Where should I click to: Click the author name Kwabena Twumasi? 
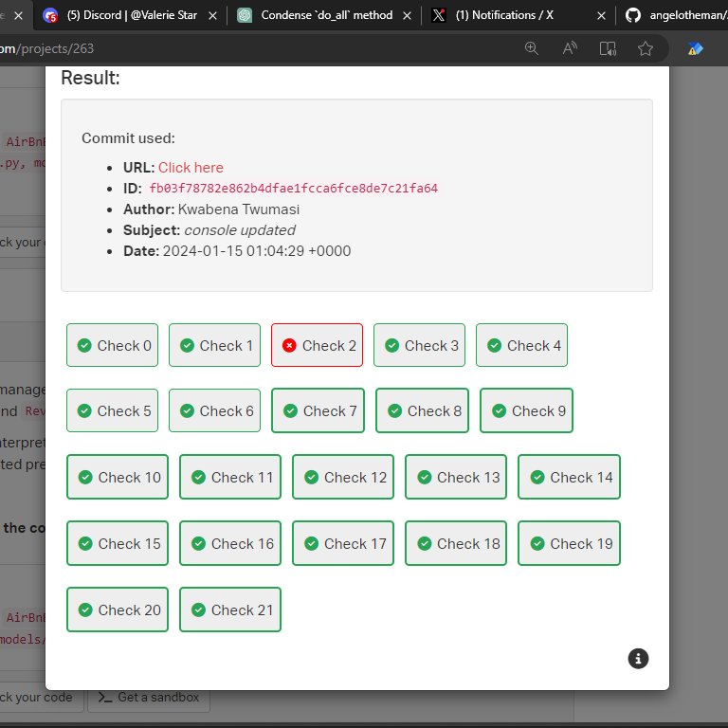pos(239,209)
